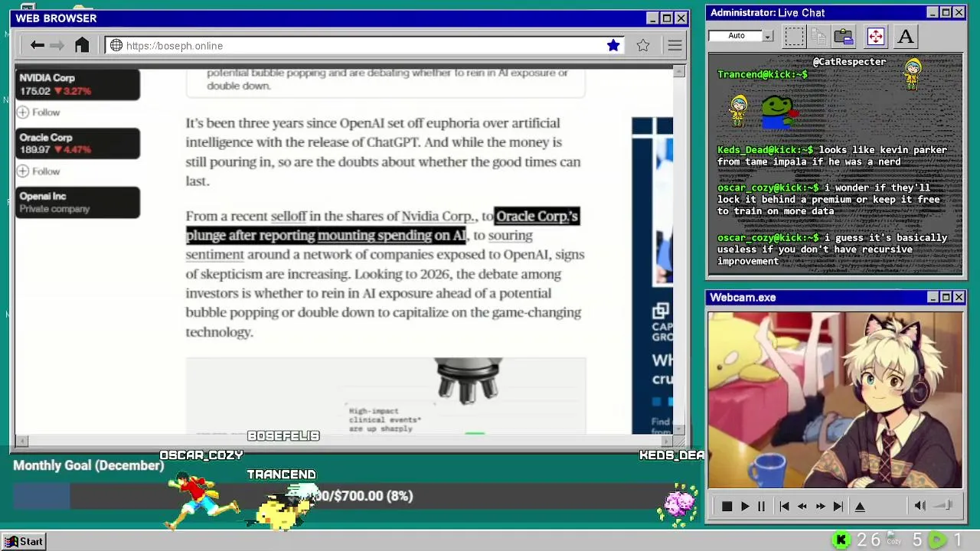The height and width of the screenshot is (551, 980).
Task: Click the 'Trancend@kick:~$' chat prompt
Action: 763,74
